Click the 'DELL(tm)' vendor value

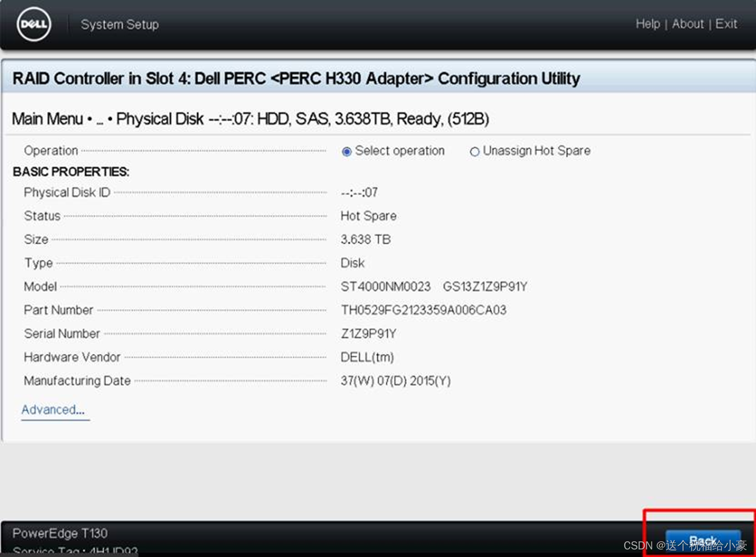coord(367,357)
